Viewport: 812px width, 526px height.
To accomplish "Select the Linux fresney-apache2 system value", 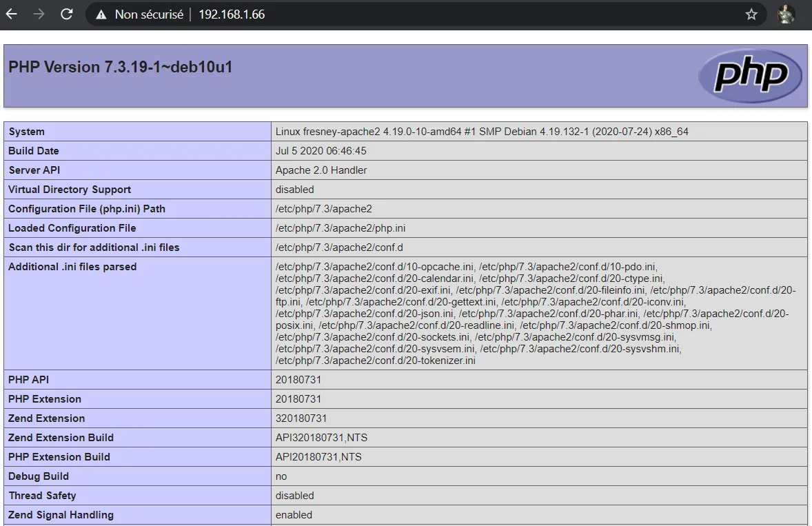I will tap(482, 132).
